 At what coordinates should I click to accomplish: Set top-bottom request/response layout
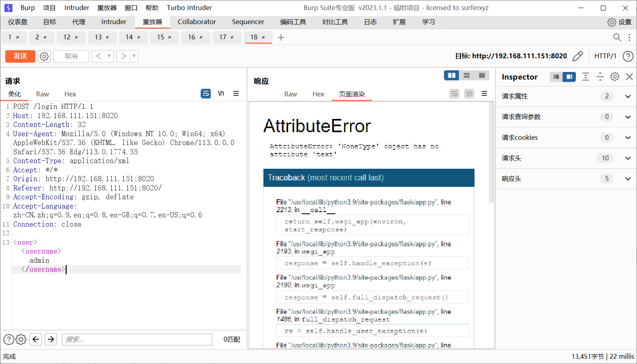pyautogui.click(x=467, y=76)
